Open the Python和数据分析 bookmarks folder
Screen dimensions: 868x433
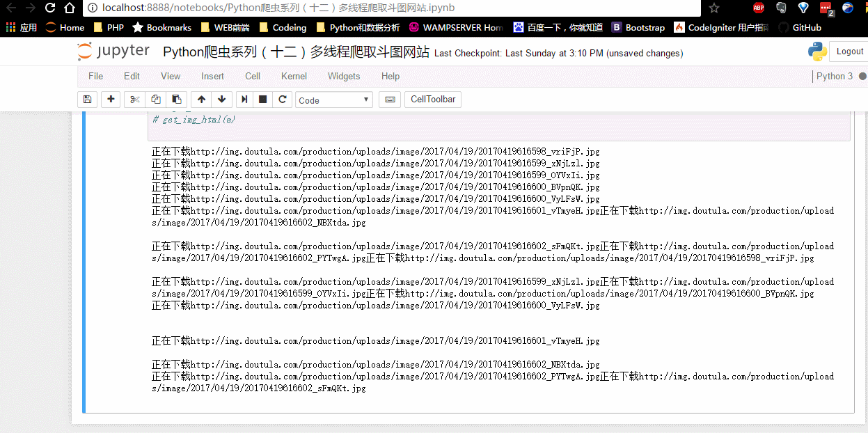[358, 28]
